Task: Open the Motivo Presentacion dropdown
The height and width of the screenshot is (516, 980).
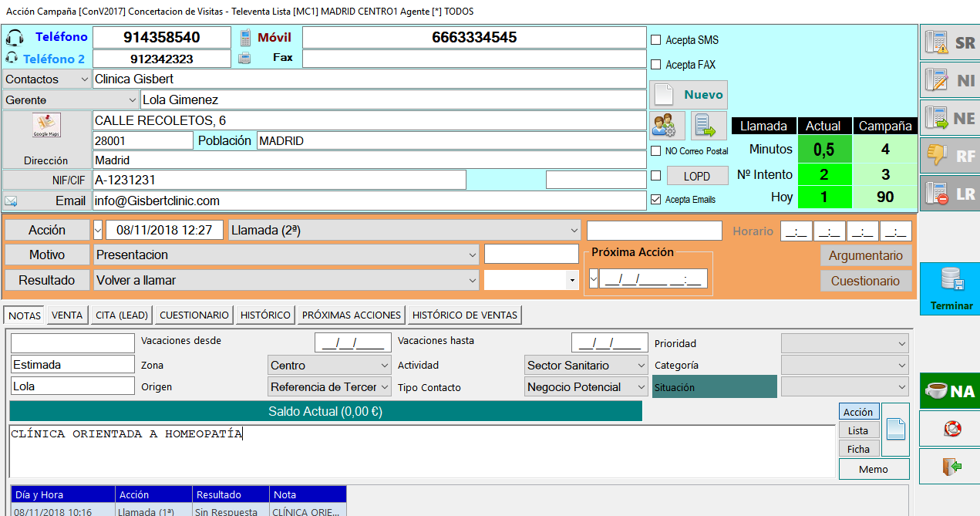Action: [472, 255]
